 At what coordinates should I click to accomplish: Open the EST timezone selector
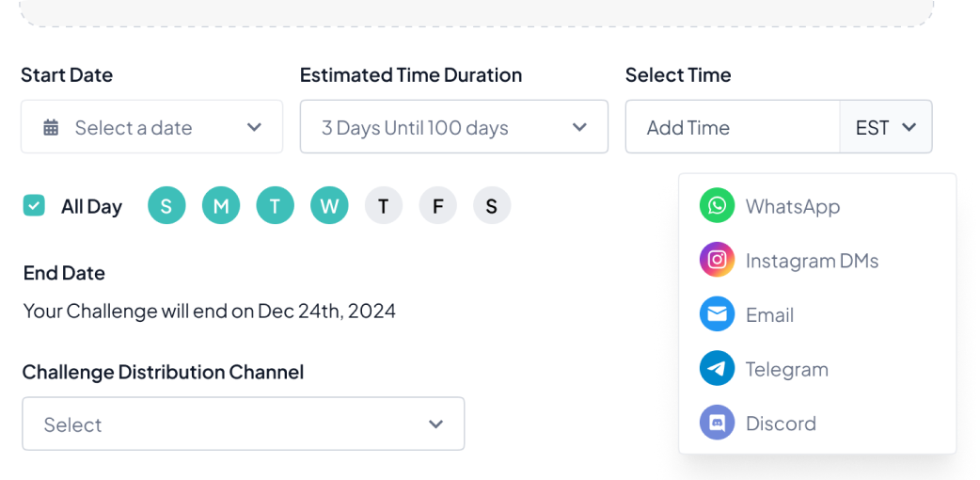pyautogui.click(x=885, y=127)
